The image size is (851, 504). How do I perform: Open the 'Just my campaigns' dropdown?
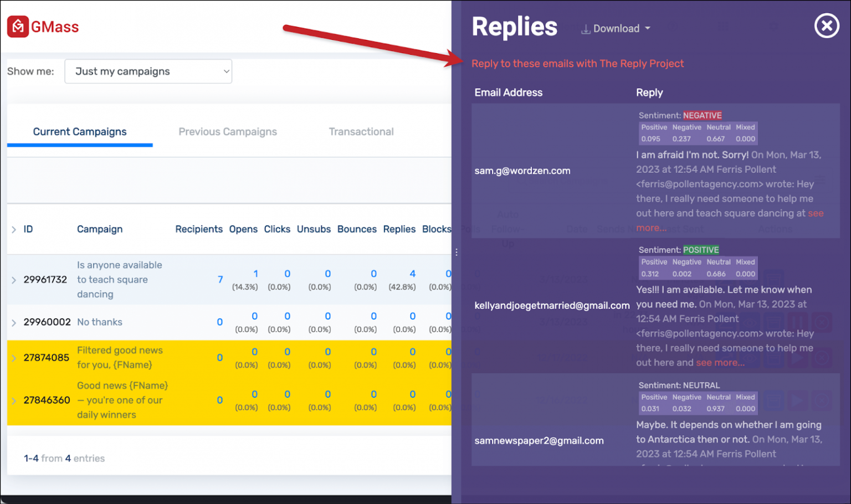pyautogui.click(x=148, y=71)
